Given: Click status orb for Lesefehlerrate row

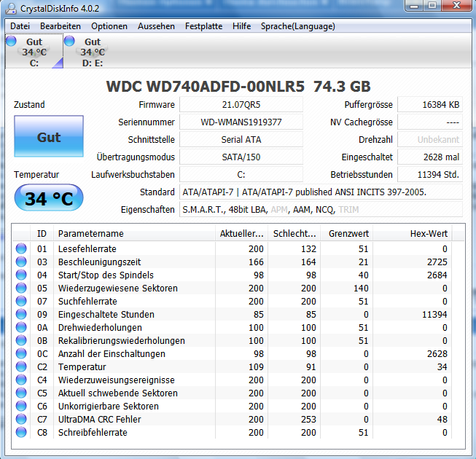Looking at the screenshot, I should point(21,248).
